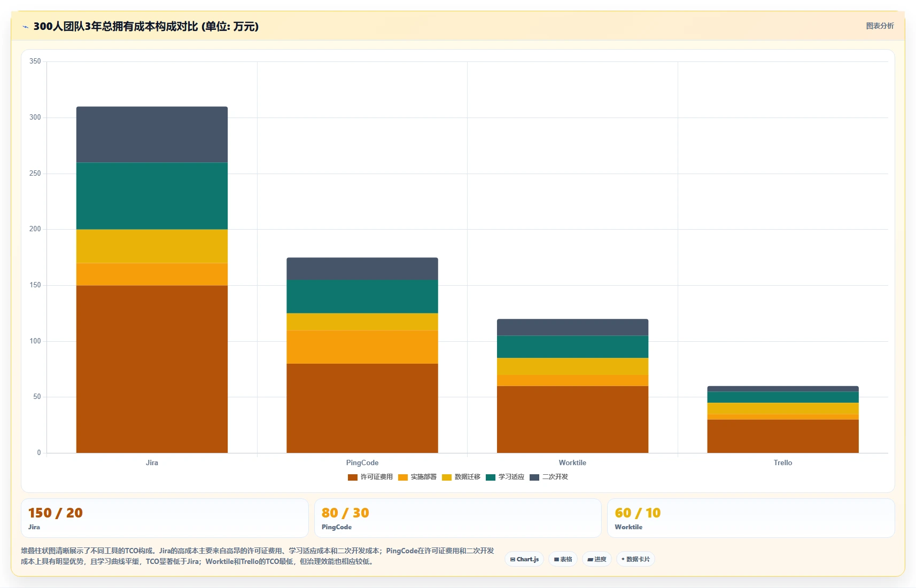
Task: Click Jira's orange 实施部署 bar segment
Action: pyautogui.click(x=152, y=274)
